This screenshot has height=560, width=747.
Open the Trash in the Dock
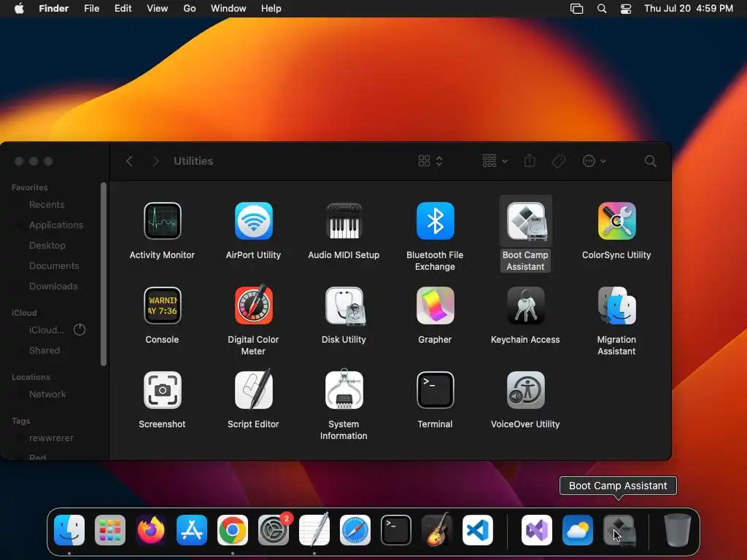pyautogui.click(x=677, y=529)
